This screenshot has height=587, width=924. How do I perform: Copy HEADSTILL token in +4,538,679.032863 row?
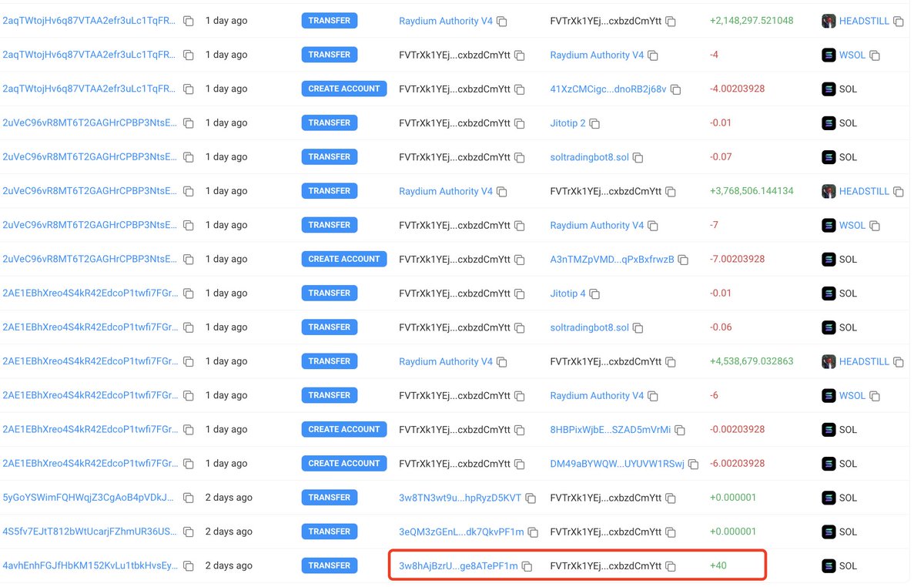pos(898,361)
